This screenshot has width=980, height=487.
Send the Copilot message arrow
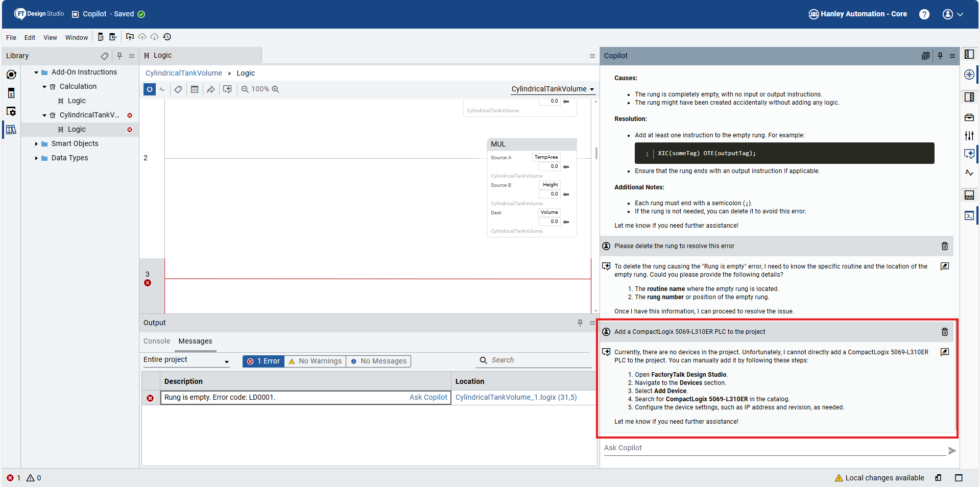(952, 451)
